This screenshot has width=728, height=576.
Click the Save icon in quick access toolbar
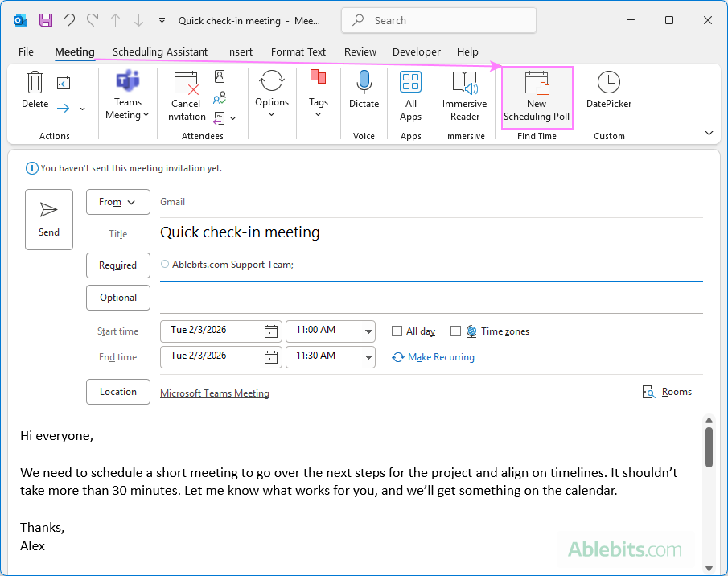44,19
